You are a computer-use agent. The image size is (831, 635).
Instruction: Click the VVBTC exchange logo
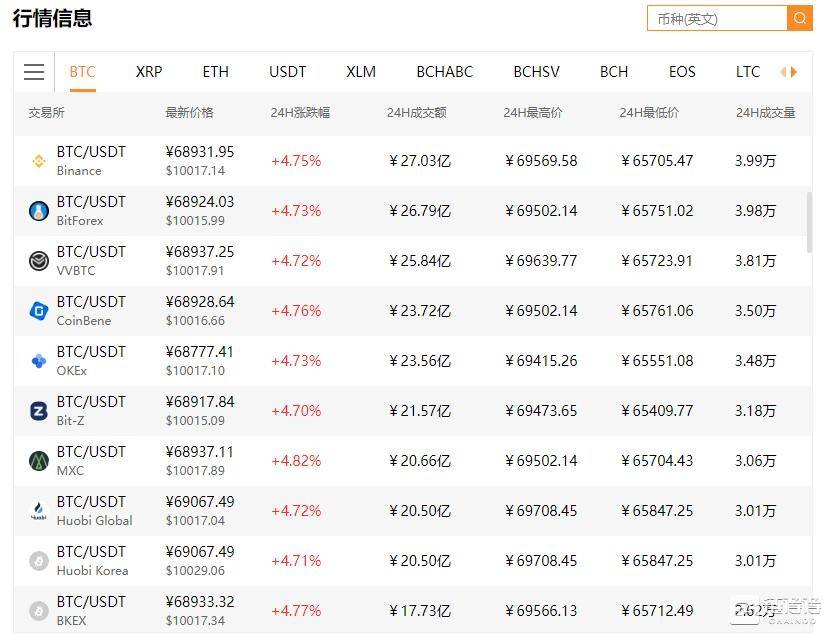click(39, 261)
